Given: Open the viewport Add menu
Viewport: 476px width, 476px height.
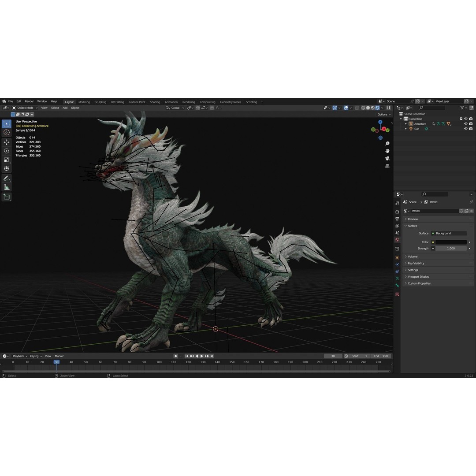Looking at the screenshot, I should pos(65,108).
